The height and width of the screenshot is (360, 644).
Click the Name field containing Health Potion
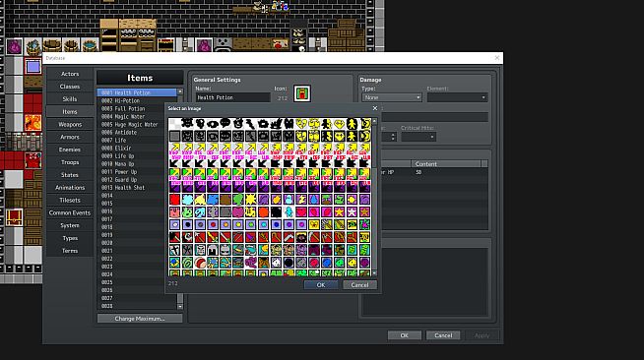[x=232, y=97]
